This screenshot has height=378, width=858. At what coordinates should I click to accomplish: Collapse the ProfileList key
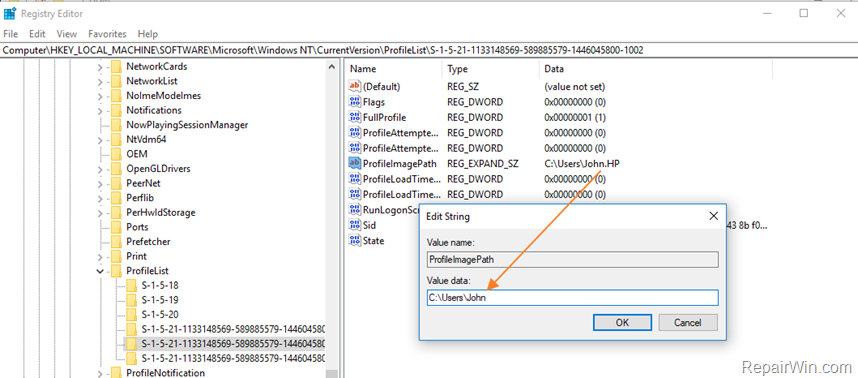pyautogui.click(x=100, y=271)
